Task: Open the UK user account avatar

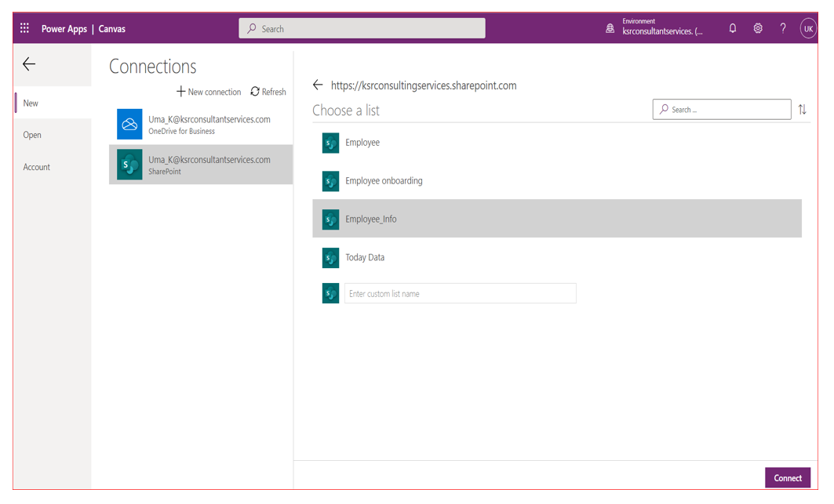Action: tap(808, 29)
